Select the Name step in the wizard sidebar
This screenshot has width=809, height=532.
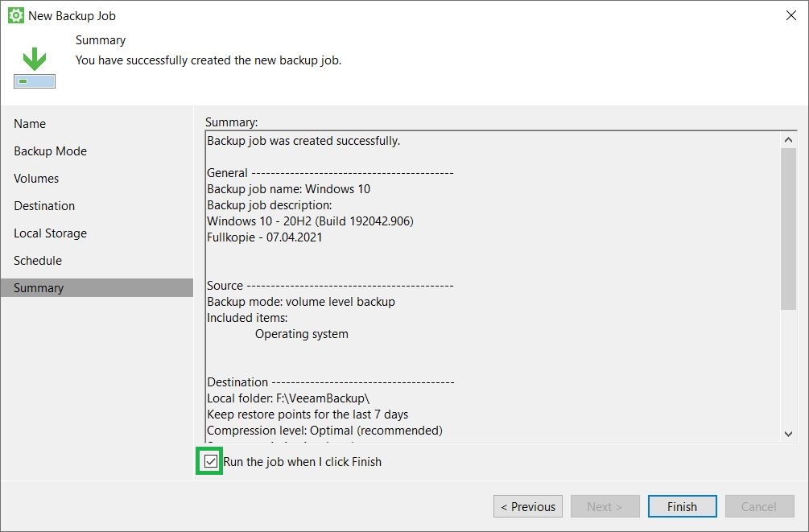(30, 123)
